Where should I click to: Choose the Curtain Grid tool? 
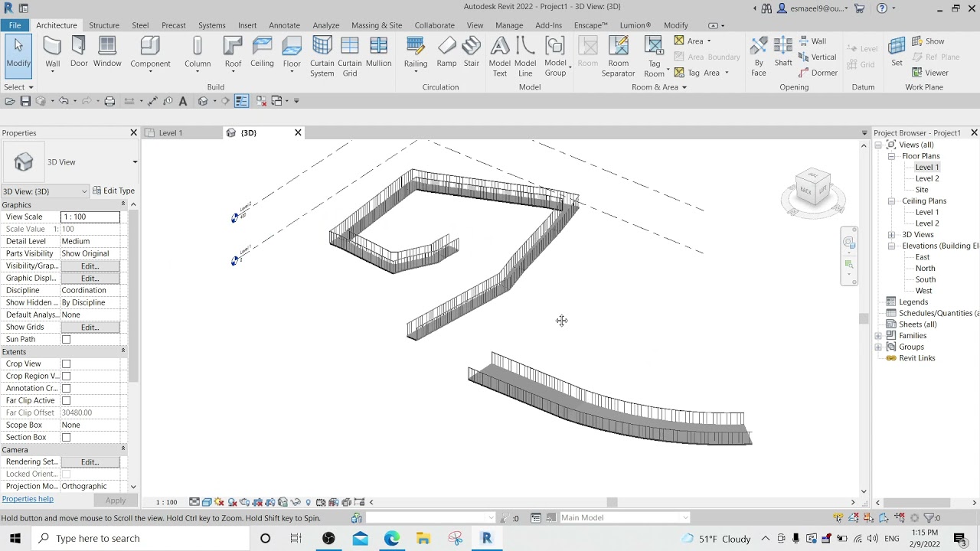click(350, 57)
